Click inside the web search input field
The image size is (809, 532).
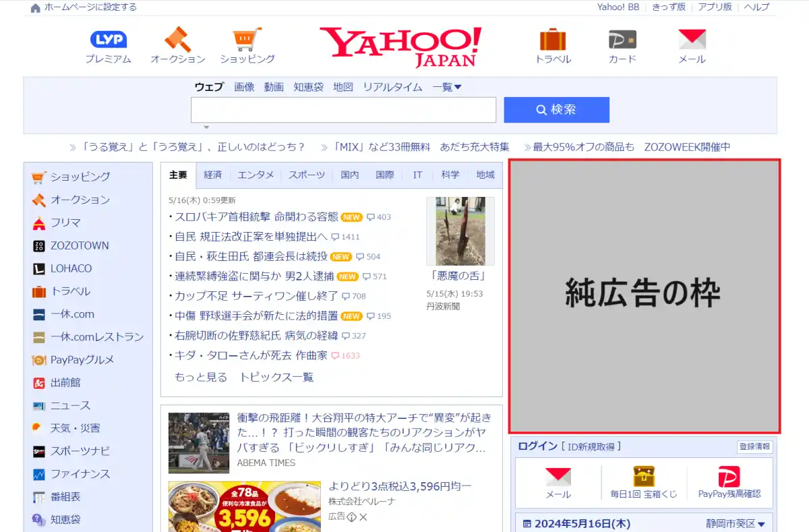343,110
